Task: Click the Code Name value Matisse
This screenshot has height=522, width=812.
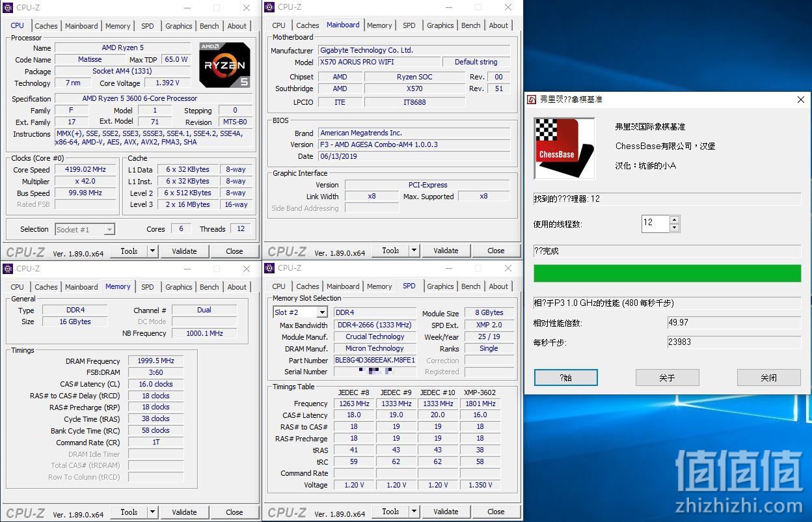Action: click(x=90, y=59)
